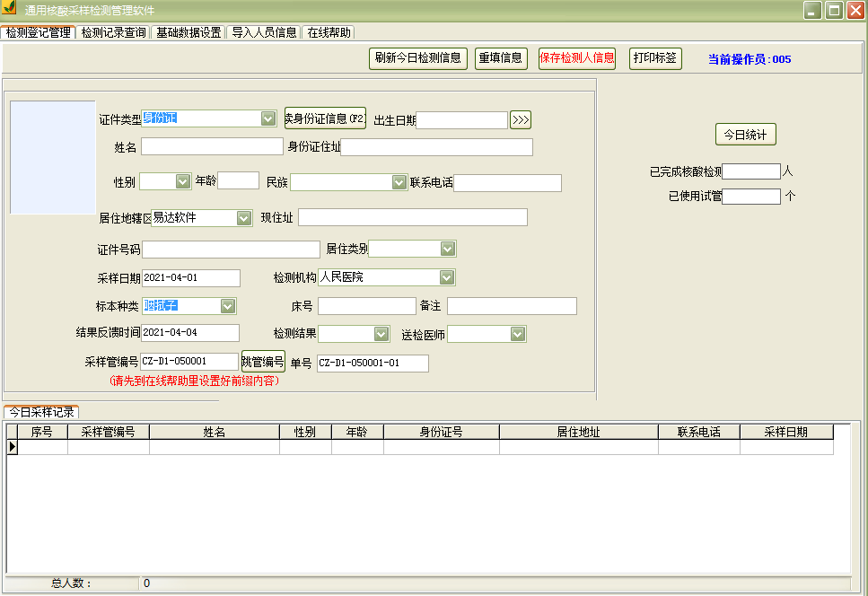Open the 检测机构 dropdown showing 人民医院

[x=447, y=277]
